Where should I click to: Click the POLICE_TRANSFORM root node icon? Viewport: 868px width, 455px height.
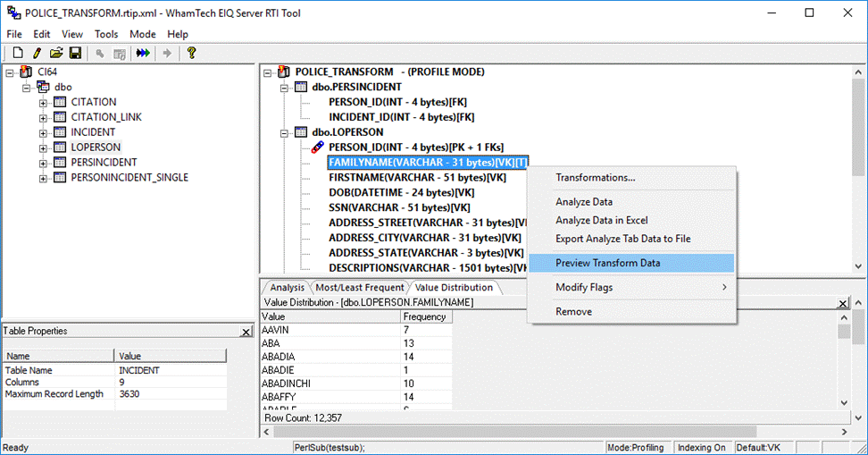click(284, 72)
